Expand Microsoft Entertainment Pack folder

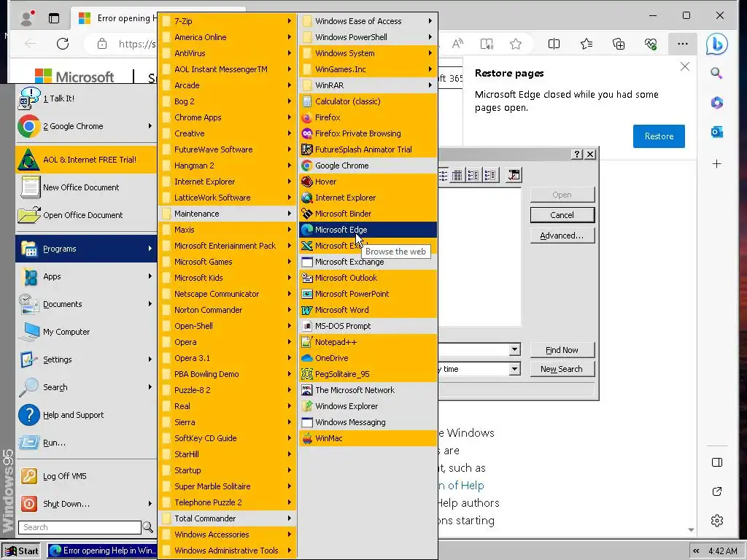228,246
